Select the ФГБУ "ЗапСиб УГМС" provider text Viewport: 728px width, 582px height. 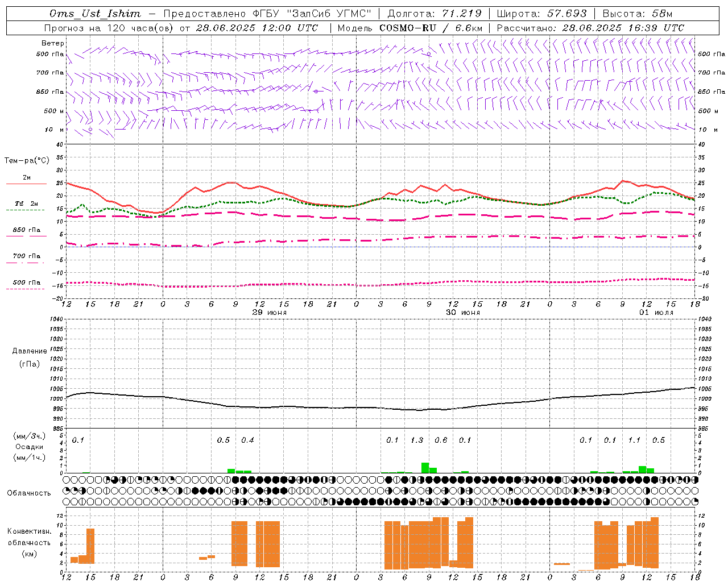pyautogui.click(x=312, y=14)
